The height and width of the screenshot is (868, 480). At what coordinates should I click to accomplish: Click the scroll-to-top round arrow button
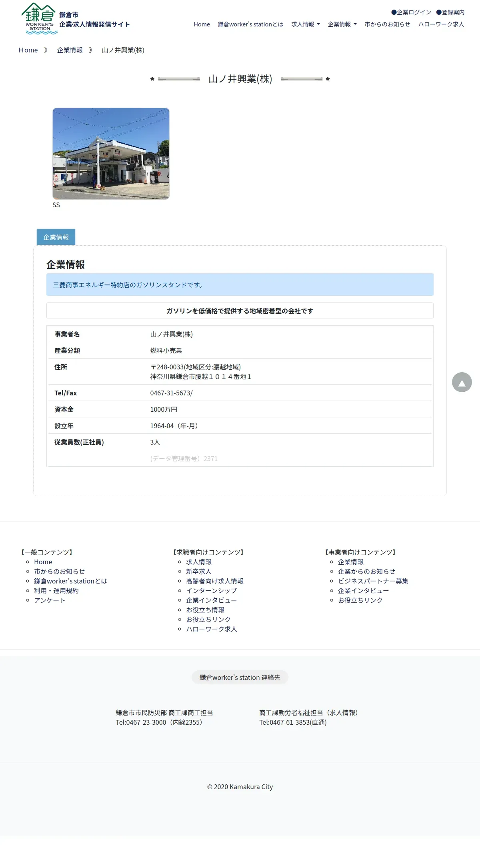(462, 382)
